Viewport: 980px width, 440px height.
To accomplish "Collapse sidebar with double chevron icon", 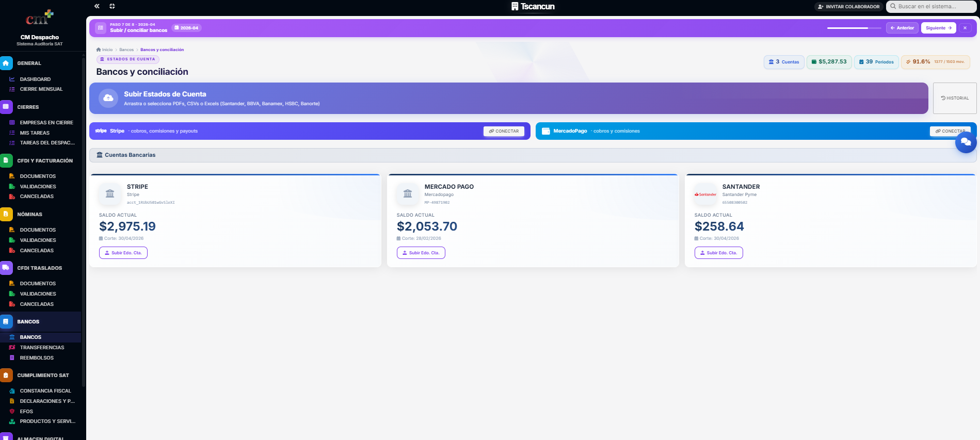I will [x=97, y=6].
